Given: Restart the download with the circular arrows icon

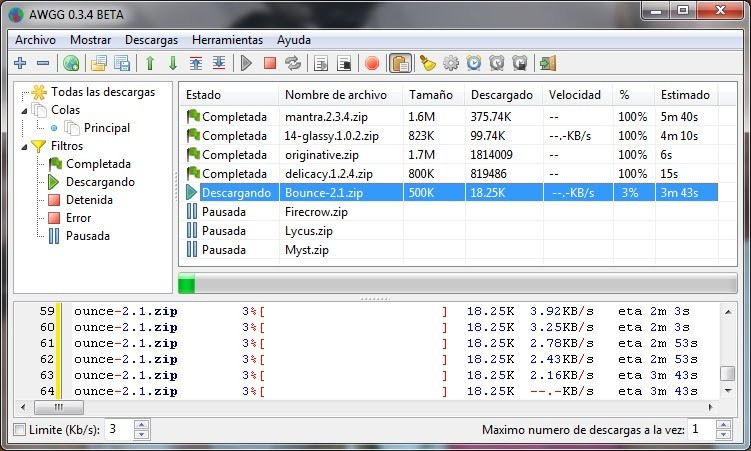Looking at the screenshot, I should (x=293, y=63).
